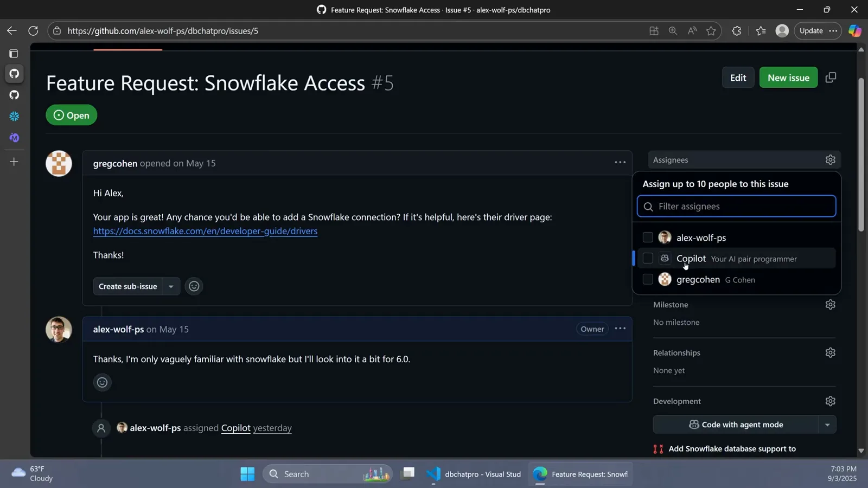The width and height of the screenshot is (868, 488).
Task: Switch to dbchatpro Visual Studio taskbar app
Action: [474, 474]
